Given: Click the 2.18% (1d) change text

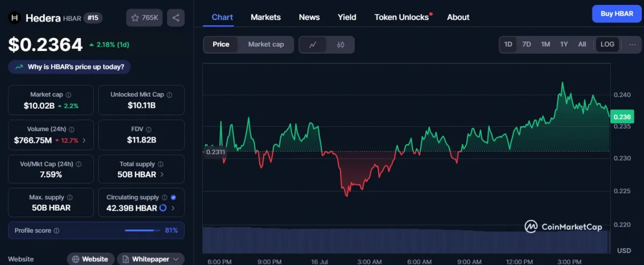Looking at the screenshot, I should [109, 45].
